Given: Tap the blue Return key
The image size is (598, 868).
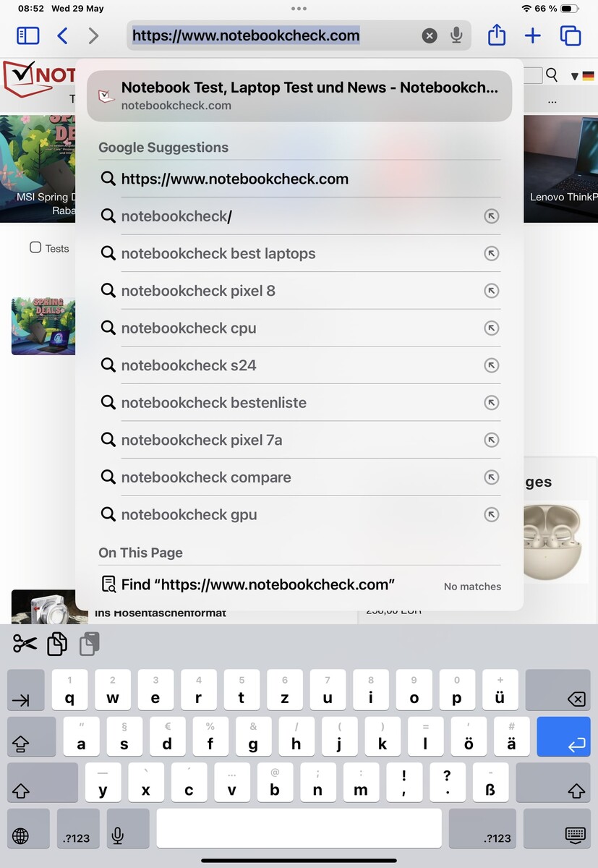Looking at the screenshot, I should click(564, 736).
